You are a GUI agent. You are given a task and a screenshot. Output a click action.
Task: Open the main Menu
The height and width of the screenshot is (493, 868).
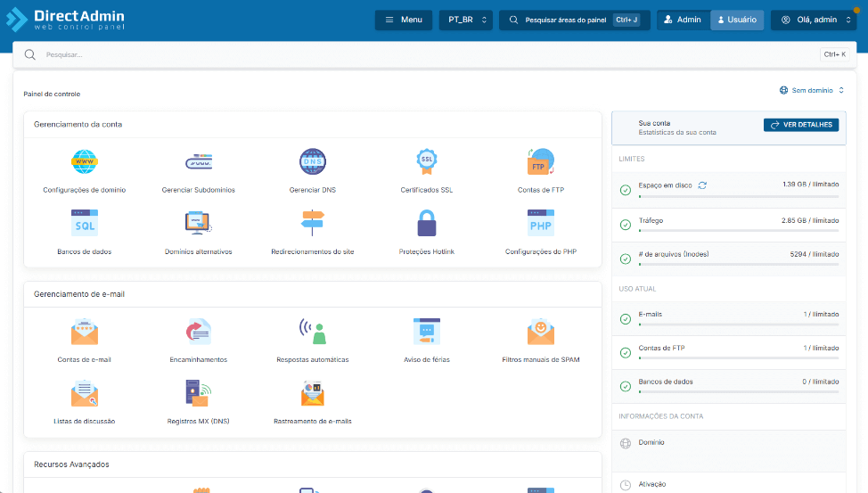pyautogui.click(x=403, y=20)
